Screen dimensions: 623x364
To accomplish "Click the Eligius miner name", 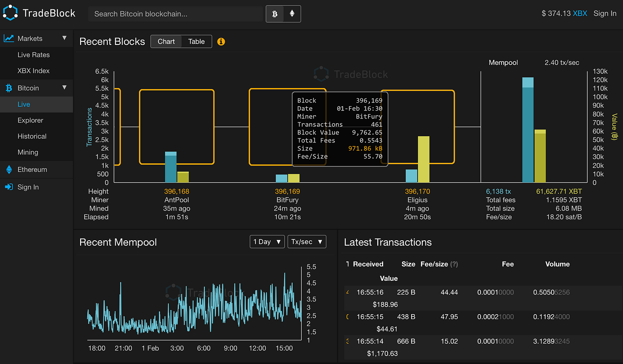I will [417, 200].
